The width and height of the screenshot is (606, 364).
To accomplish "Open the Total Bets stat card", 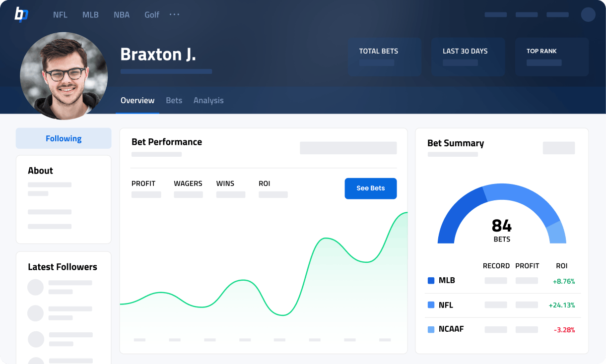I will click(x=384, y=57).
